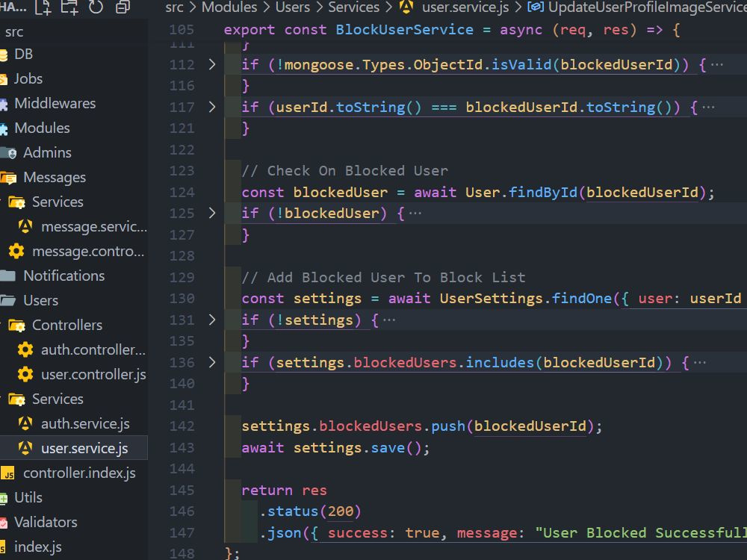Click line number 142 in gutter

coord(182,426)
